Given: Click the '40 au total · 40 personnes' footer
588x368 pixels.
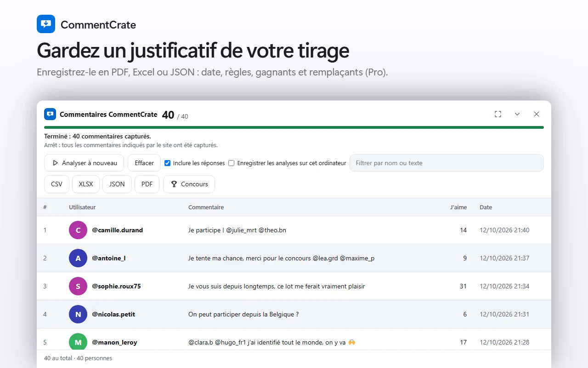Looking at the screenshot, I should (x=78, y=358).
